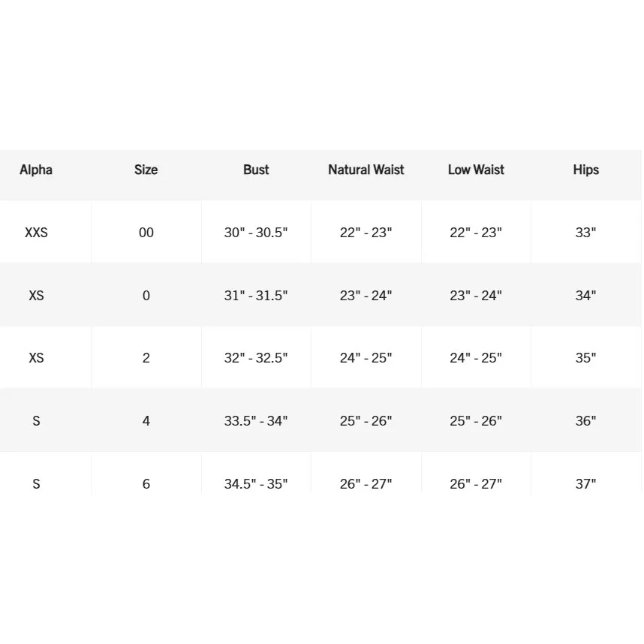644x644 pixels.
Task: Select the XXS alpha cell
Action: pos(36,233)
